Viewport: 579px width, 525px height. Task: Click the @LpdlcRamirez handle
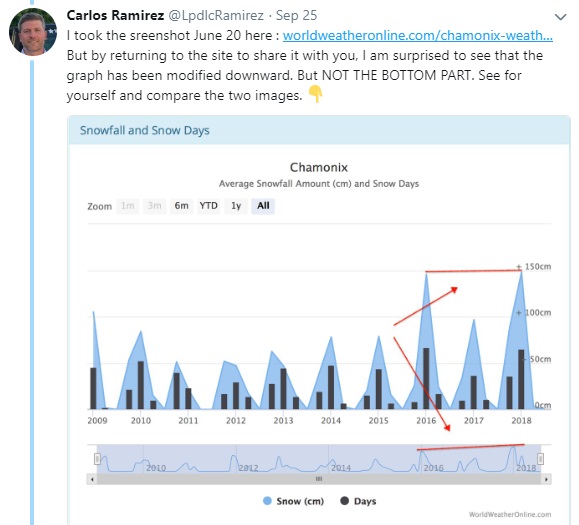click(x=216, y=15)
